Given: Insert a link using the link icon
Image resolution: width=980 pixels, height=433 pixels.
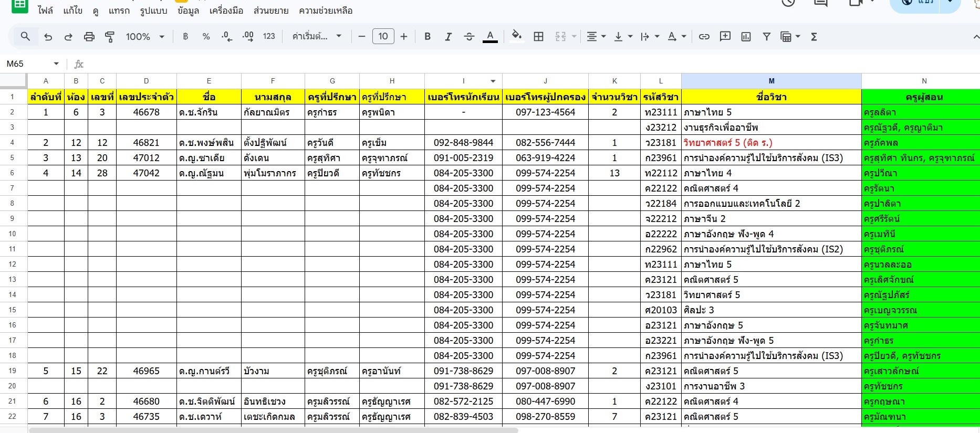Looking at the screenshot, I should coord(704,37).
